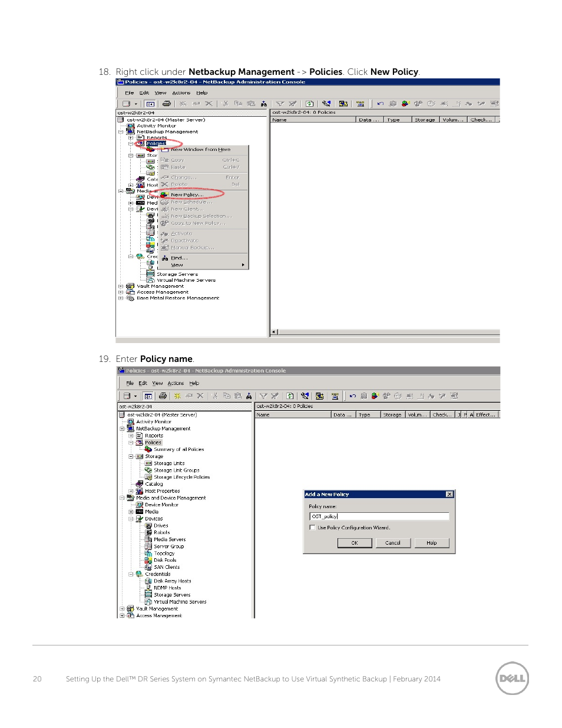Click the yellow star New icon in step 19 toolbar
Screen dimensions: 562x728
pyautogui.click(x=177, y=396)
